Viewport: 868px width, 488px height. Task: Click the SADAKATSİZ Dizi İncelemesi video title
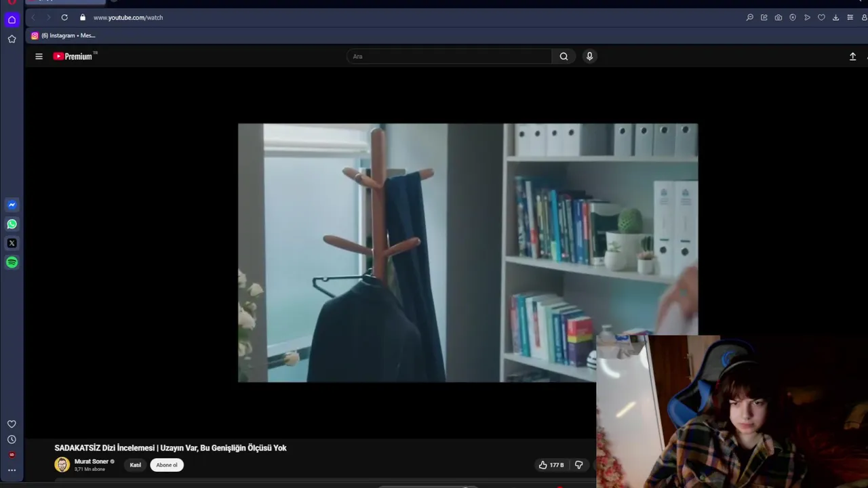(170, 448)
